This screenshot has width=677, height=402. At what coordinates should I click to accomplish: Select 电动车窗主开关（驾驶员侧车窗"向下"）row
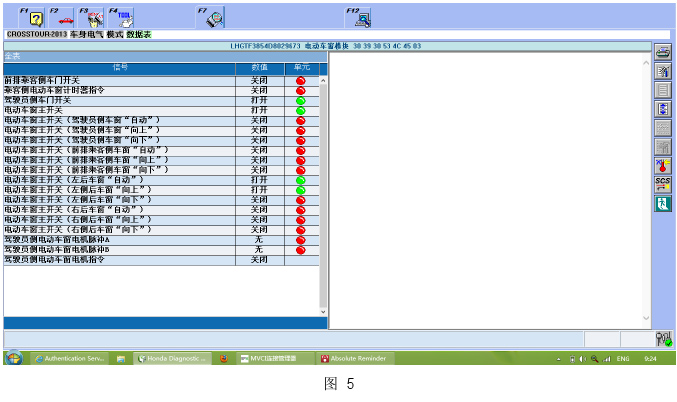coord(161,140)
